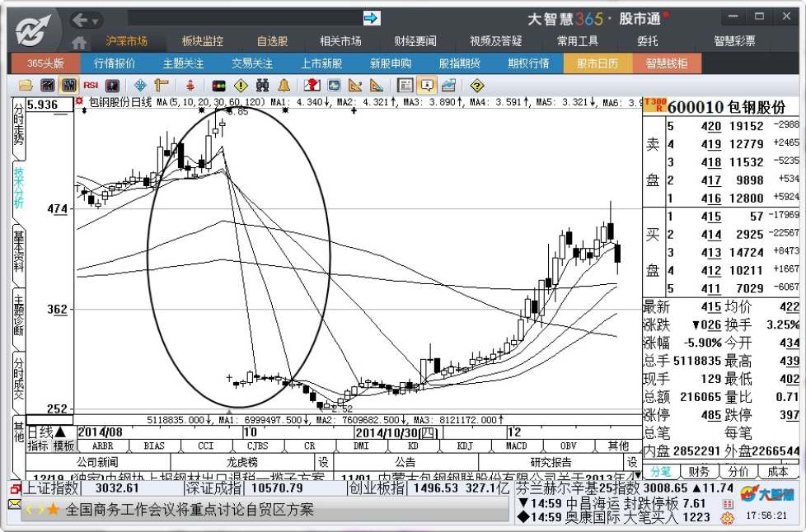Switch to the 365头版 tab
806x532 pixels.
46,63
